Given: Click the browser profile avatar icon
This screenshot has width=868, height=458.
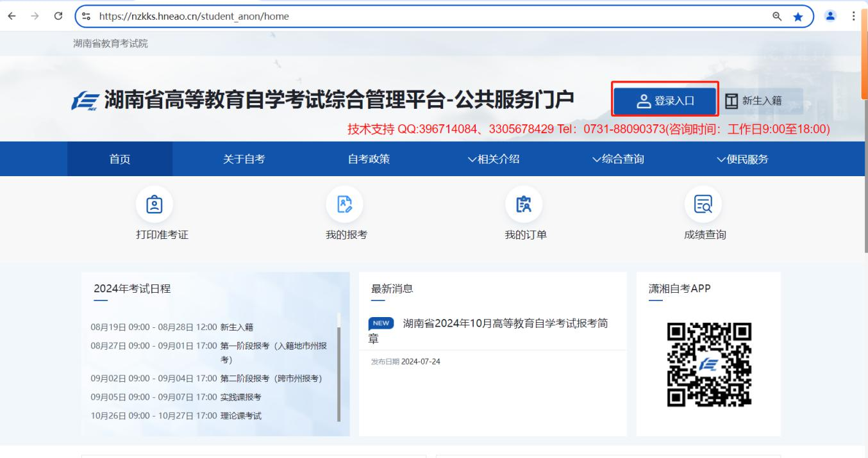Looking at the screenshot, I should tap(830, 16).
